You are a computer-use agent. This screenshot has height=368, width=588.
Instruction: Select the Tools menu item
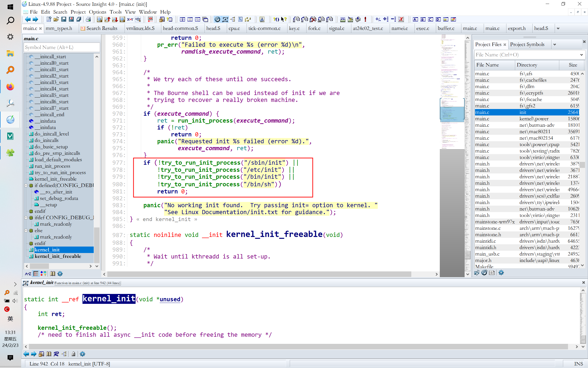tap(115, 11)
